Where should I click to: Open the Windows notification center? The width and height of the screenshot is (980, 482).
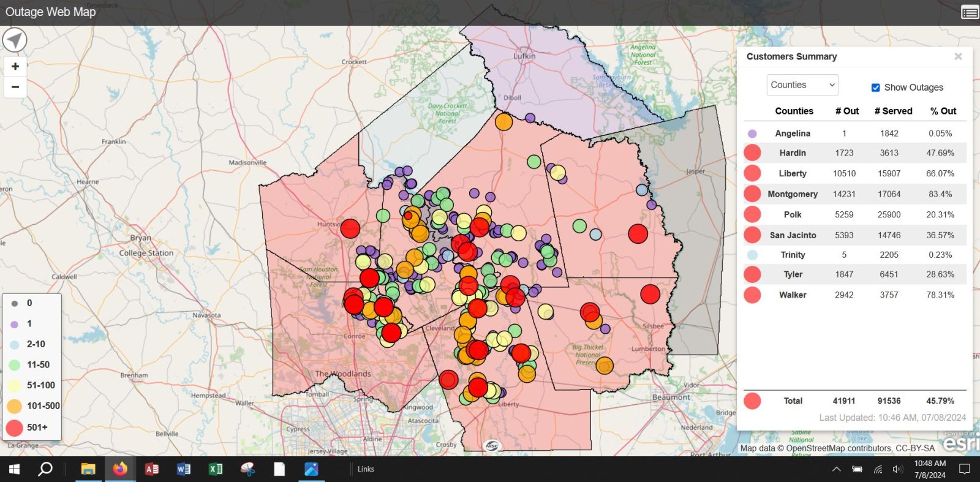coord(965,469)
